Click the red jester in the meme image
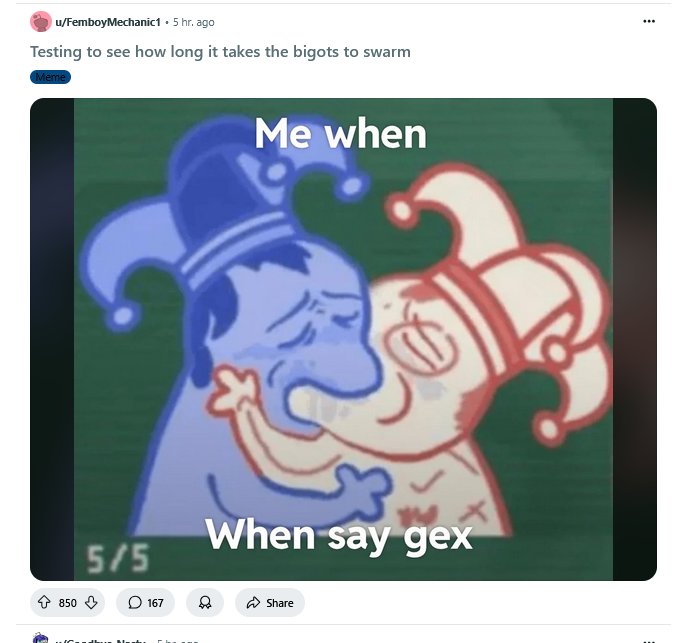The width and height of the screenshot is (682, 643). coord(478,348)
